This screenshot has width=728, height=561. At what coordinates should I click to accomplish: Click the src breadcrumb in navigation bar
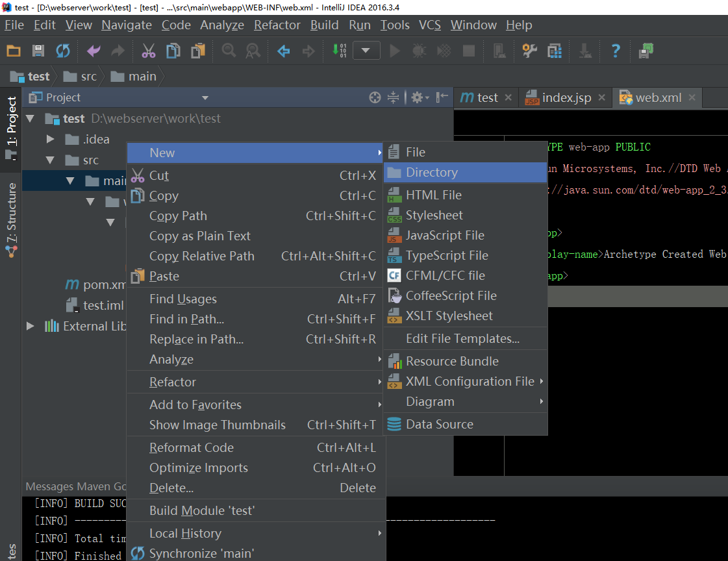click(88, 76)
